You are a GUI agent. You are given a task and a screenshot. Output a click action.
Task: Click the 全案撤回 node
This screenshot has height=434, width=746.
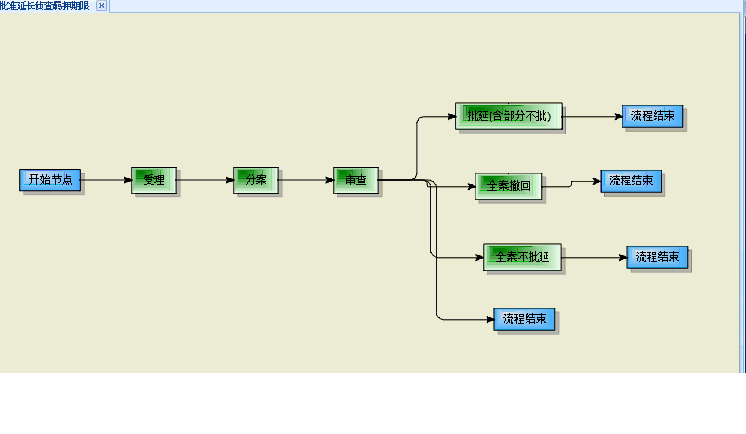coord(508,186)
